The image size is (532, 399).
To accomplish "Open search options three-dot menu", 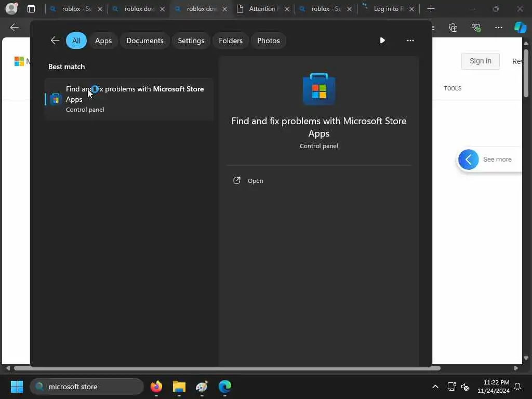I will tap(410, 41).
